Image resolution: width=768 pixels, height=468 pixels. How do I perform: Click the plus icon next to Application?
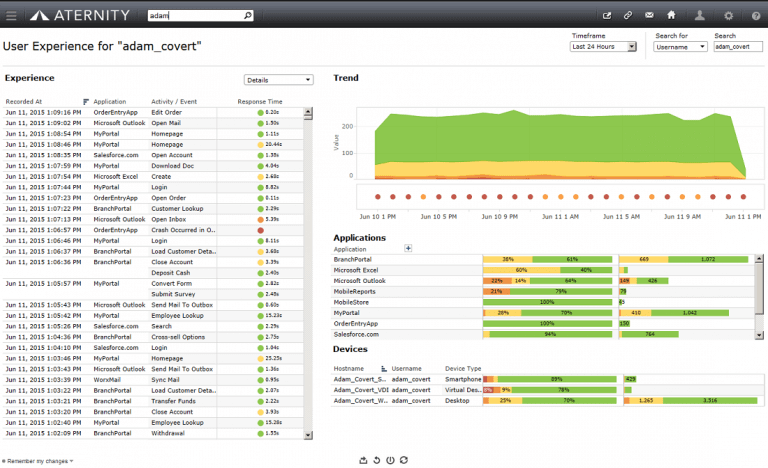click(x=408, y=248)
